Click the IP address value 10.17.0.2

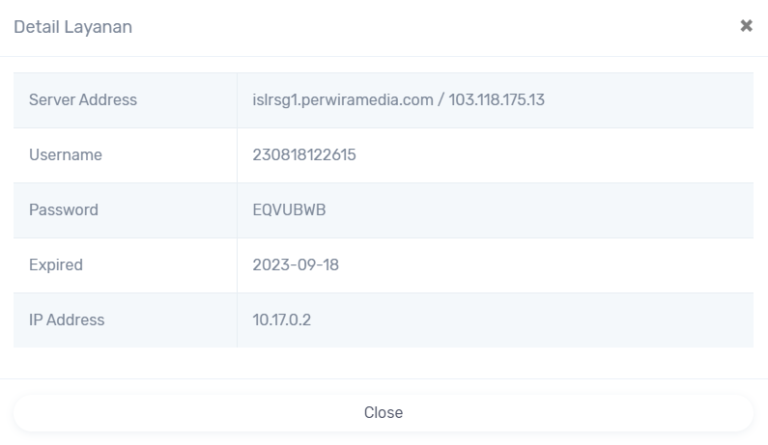[281, 320]
